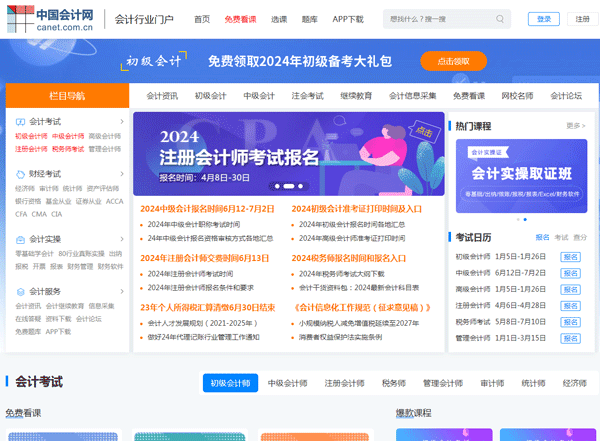Click the 注册 register button

[x=582, y=19]
